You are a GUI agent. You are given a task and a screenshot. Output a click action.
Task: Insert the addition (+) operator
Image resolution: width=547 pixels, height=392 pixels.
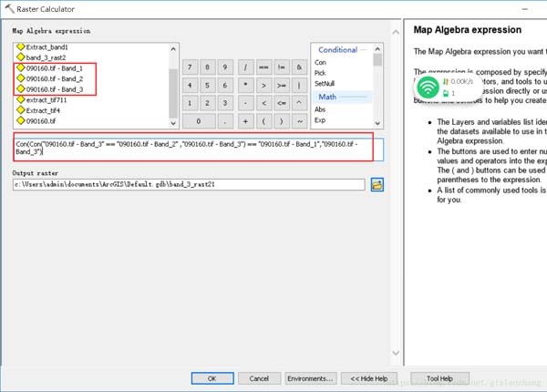pos(245,121)
